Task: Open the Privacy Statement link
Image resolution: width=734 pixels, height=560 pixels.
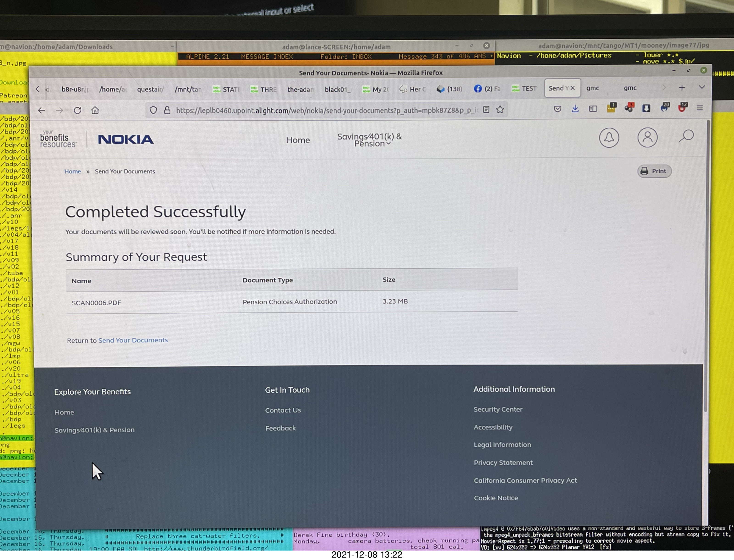Action: pyautogui.click(x=503, y=463)
